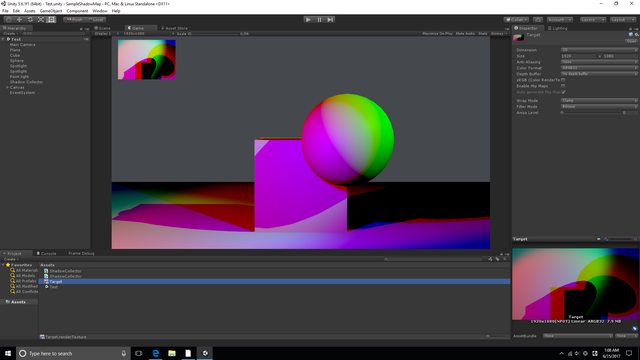Click the Size width field showing 1920
The image size is (640, 360).
pyautogui.click(x=578, y=56)
